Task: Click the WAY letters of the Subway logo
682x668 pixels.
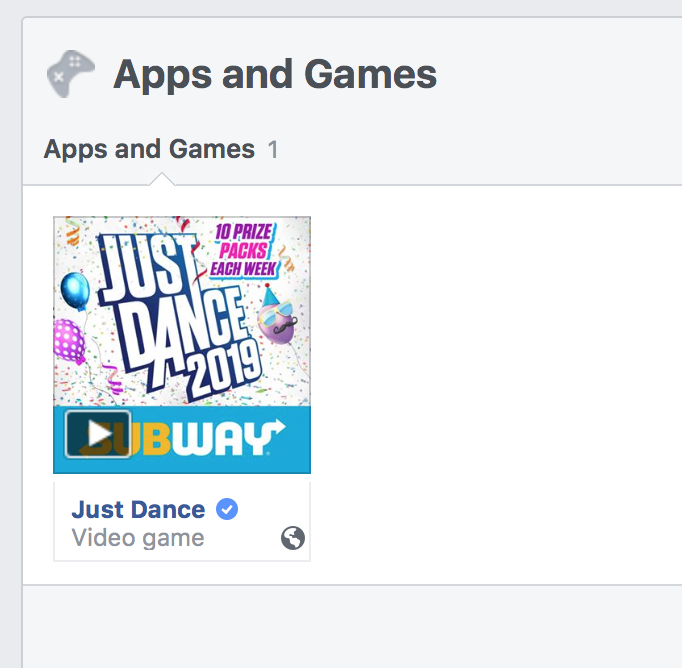Action: (223, 437)
